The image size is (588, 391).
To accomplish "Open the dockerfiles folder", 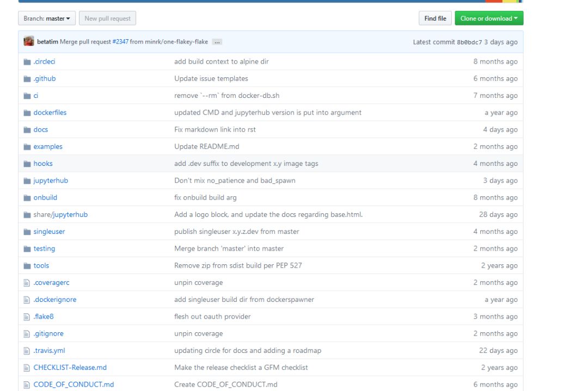I will [50, 113].
